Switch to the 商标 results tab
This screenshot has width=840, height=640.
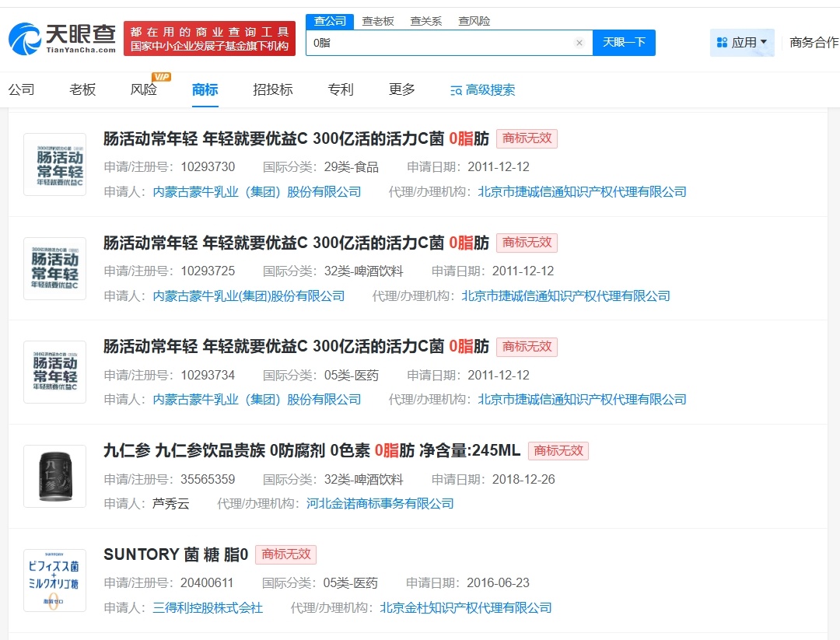coord(205,89)
